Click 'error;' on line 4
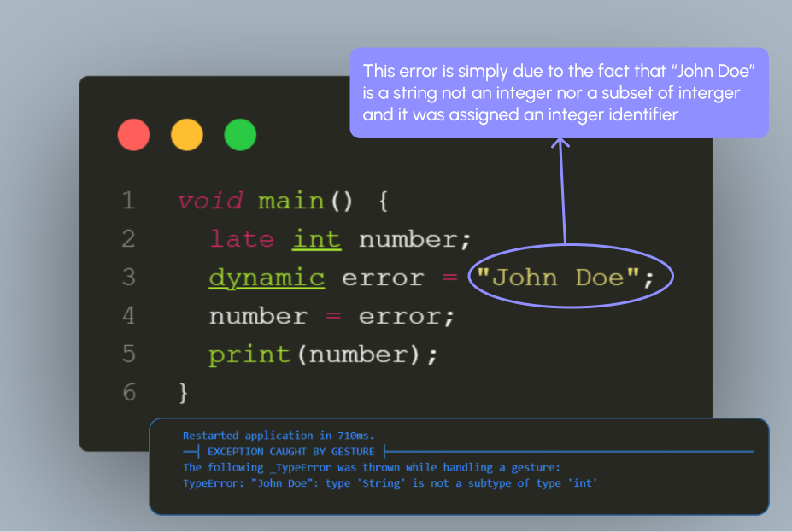This screenshot has height=532, width=792. [x=407, y=317]
